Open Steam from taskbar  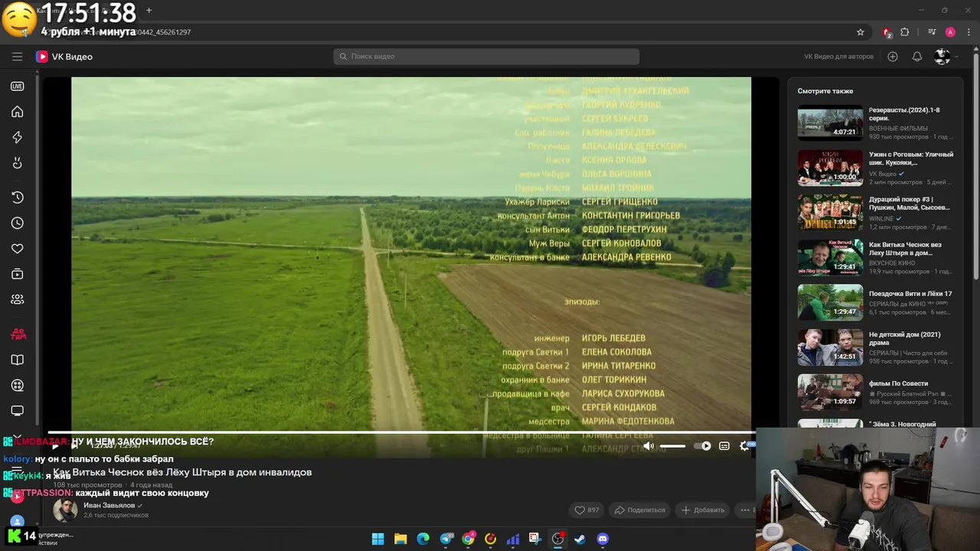580,539
